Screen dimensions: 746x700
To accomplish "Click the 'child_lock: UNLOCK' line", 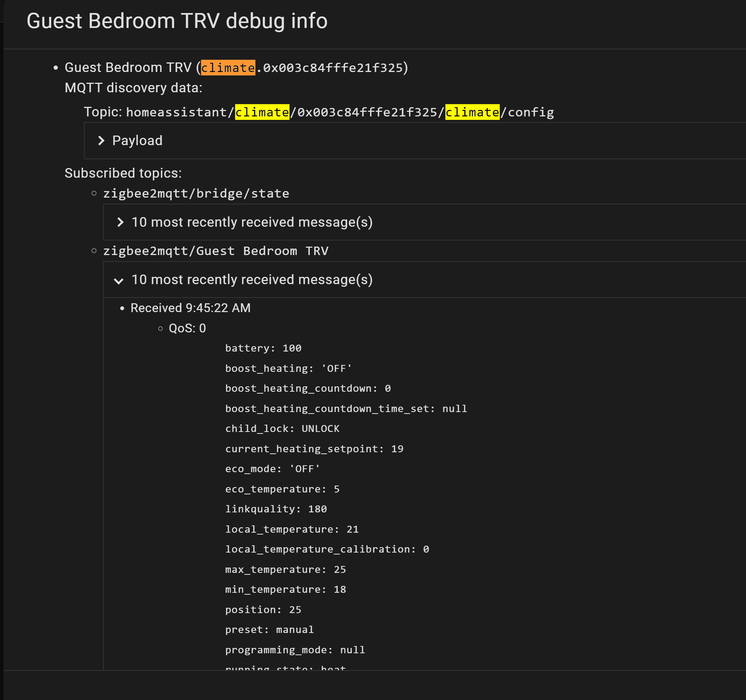I will [x=282, y=429].
